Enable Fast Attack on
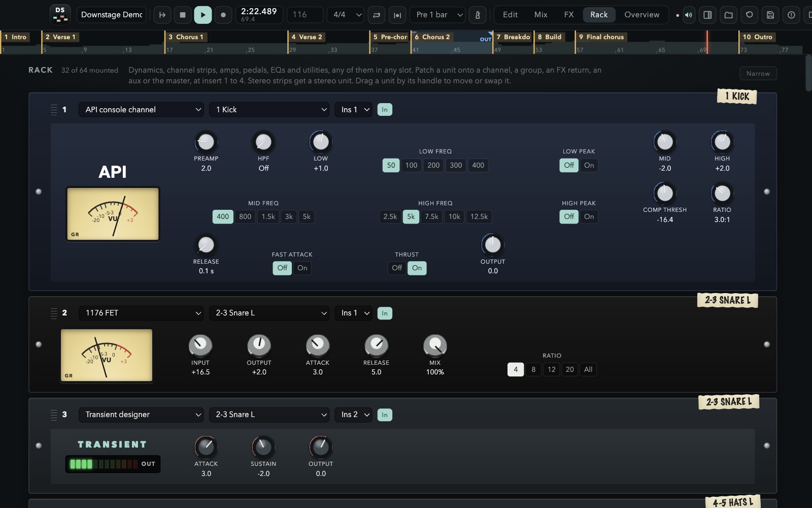 (302, 268)
